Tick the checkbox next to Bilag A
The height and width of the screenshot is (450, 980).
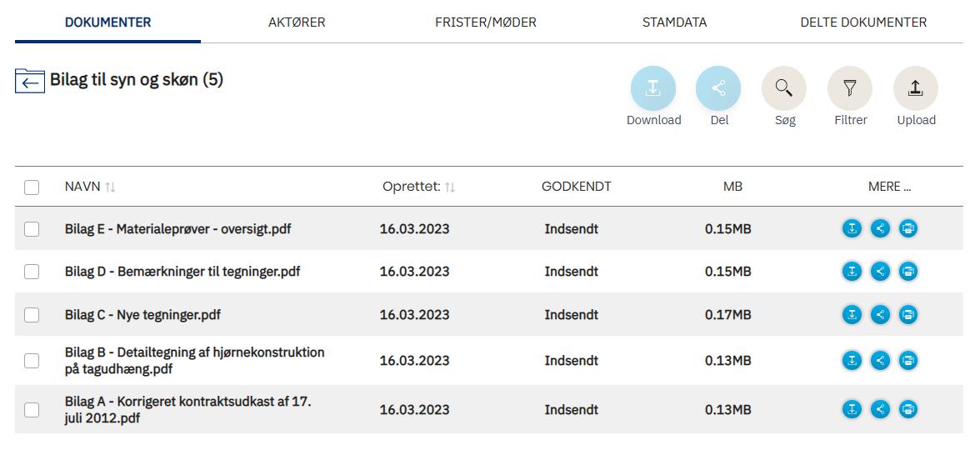[x=32, y=409]
